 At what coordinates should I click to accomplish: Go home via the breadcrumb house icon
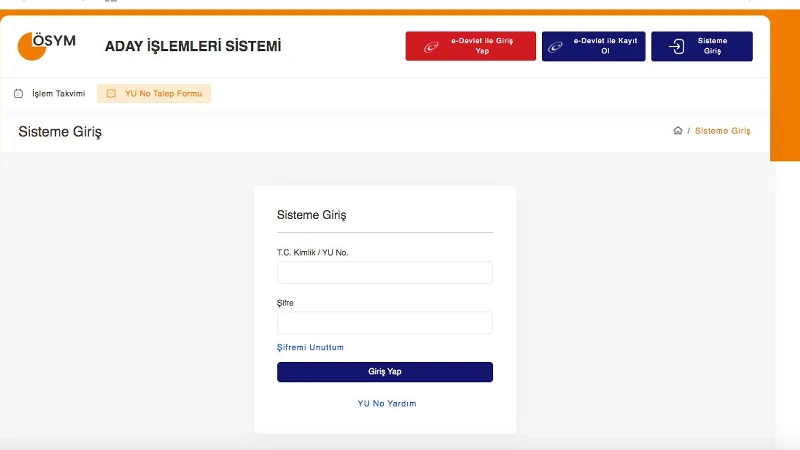tap(678, 131)
